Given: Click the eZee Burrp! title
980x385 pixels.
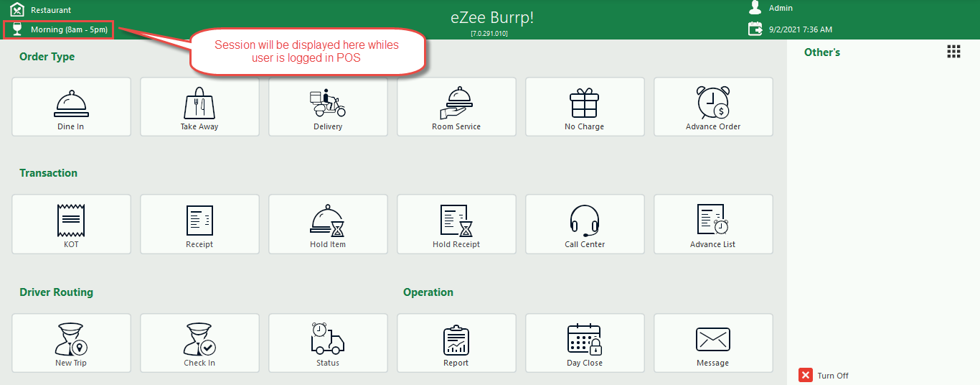Looking at the screenshot, I should click(491, 18).
